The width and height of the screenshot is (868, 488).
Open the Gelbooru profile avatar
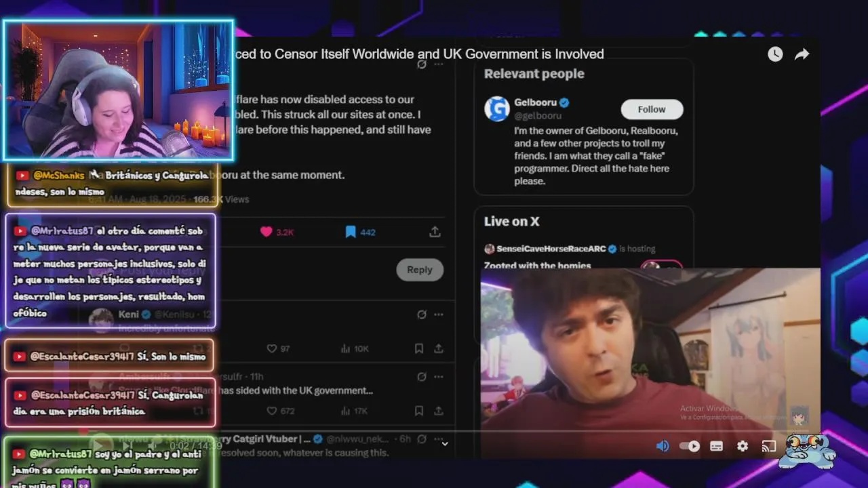(497, 108)
